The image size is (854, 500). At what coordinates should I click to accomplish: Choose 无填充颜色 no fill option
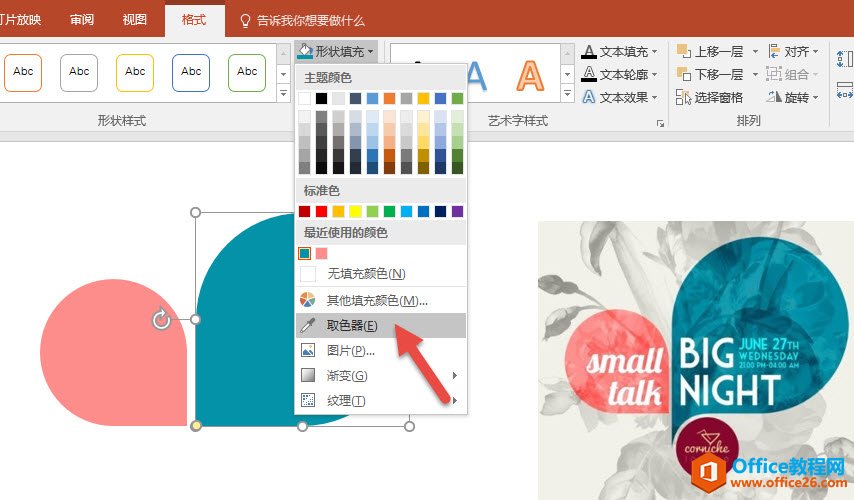pos(381,273)
